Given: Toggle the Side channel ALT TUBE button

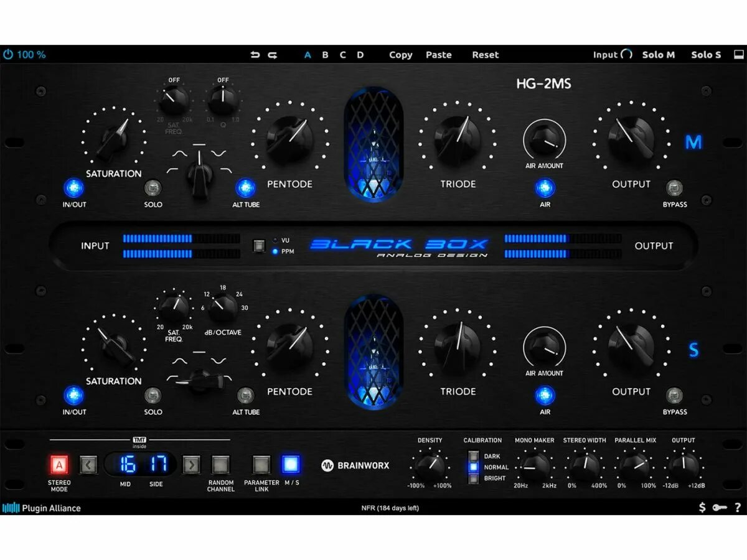Looking at the screenshot, I should pos(245,395).
